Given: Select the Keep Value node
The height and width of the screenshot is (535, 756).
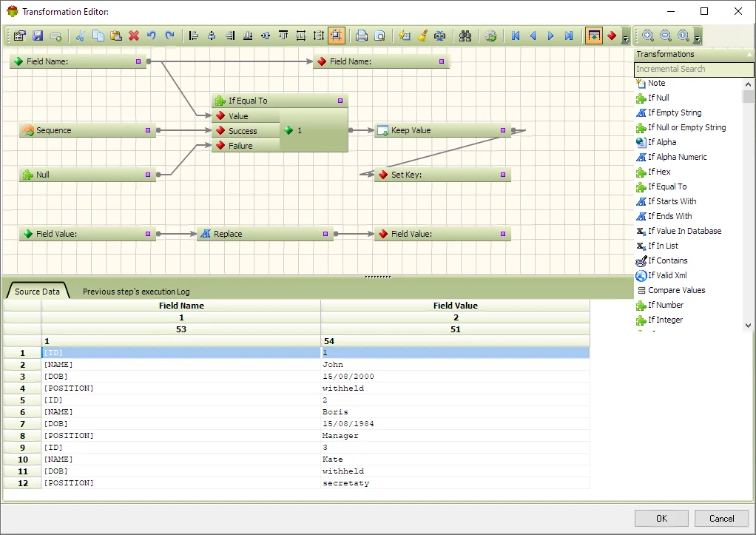Looking at the screenshot, I should click(442, 130).
